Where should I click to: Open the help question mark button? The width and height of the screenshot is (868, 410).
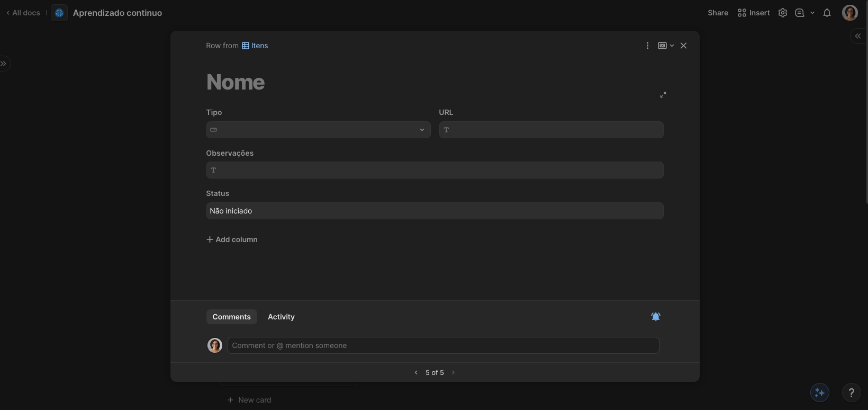click(x=851, y=393)
